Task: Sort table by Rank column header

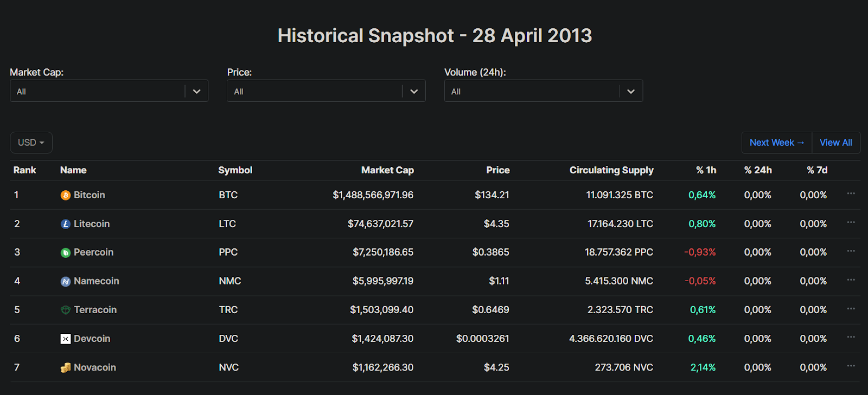Action: point(25,170)
